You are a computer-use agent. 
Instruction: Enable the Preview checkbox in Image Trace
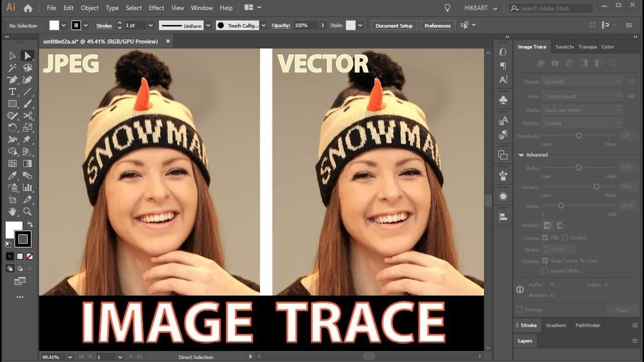[x=520, y=309]
